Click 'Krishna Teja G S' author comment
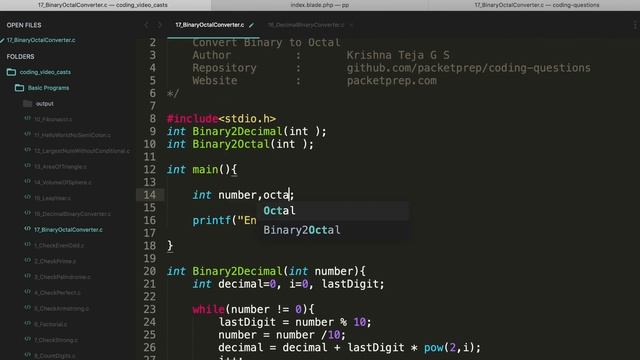This screenshot has height=360, width=640. click(398, 55)
